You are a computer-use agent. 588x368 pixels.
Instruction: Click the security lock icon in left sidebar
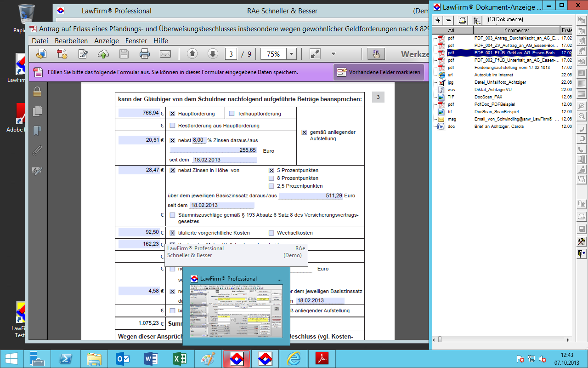(x=37, y=92)
